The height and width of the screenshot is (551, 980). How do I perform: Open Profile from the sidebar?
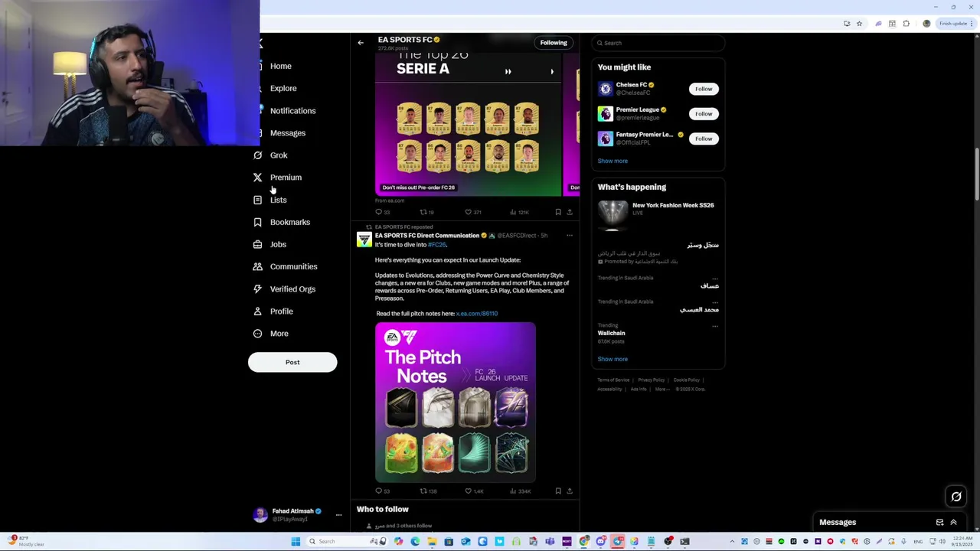[273, 311]
